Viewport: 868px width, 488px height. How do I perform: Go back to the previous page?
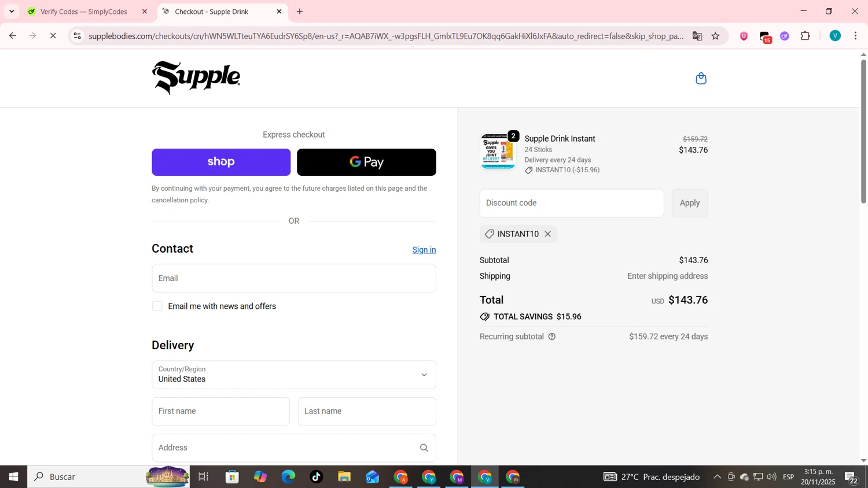click(x=12, y=36)
